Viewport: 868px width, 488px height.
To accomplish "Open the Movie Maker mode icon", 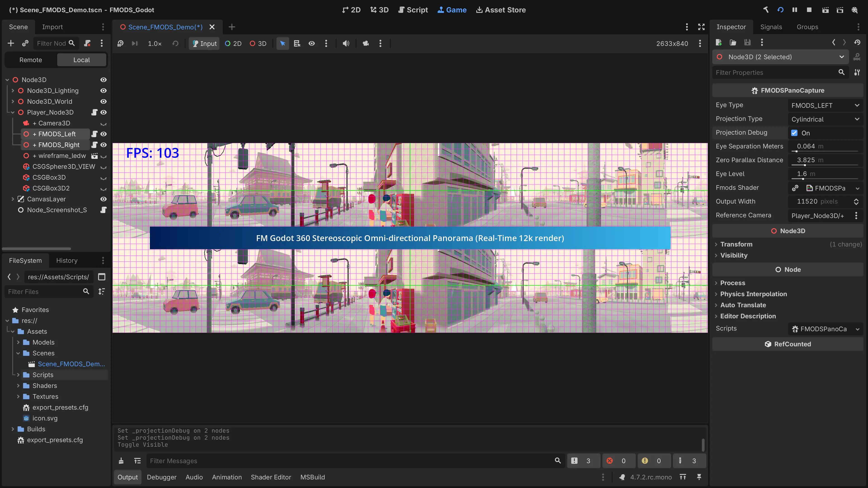I will (x=854, y=10).
